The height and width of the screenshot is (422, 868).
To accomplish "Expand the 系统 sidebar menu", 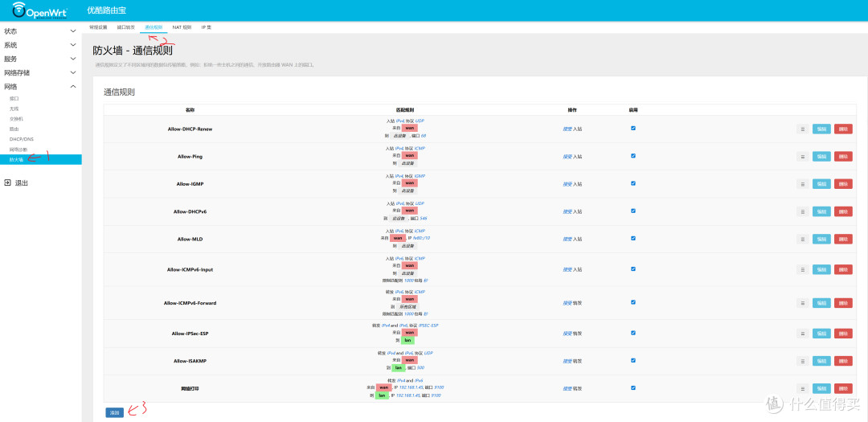I will pos(41,45).
